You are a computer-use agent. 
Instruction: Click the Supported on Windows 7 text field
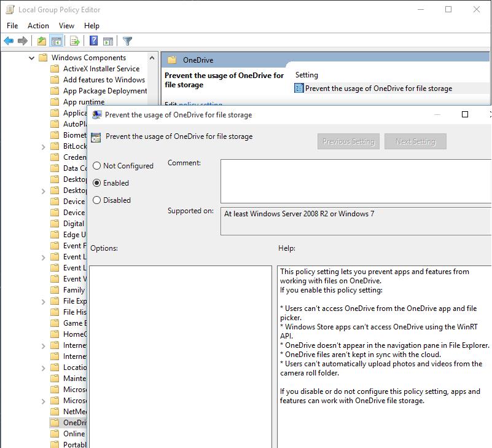click(356, 221)
